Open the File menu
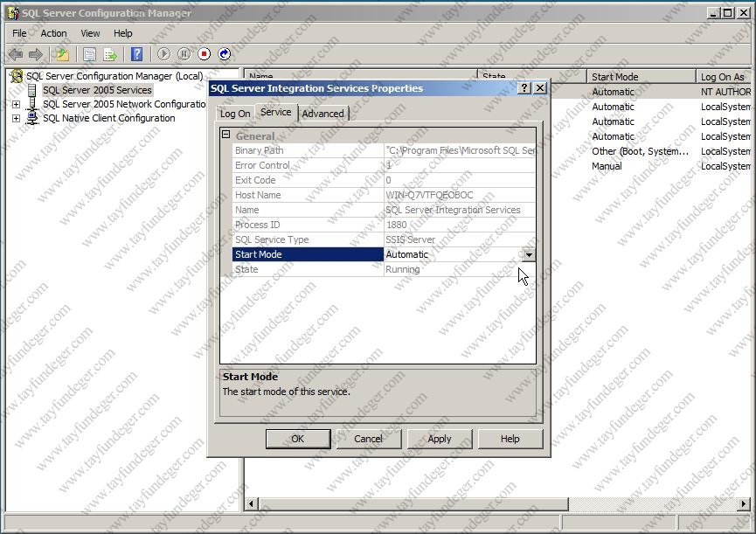756x534 pixels. [19, 33]
